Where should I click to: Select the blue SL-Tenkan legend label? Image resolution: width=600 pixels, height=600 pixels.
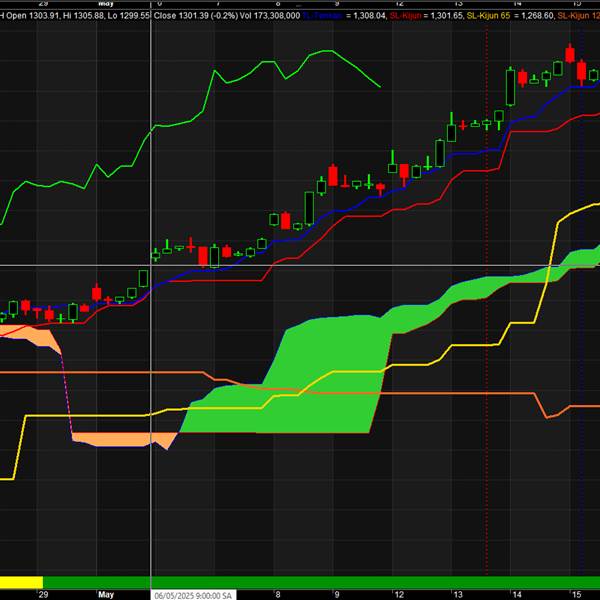pos(322,16)
